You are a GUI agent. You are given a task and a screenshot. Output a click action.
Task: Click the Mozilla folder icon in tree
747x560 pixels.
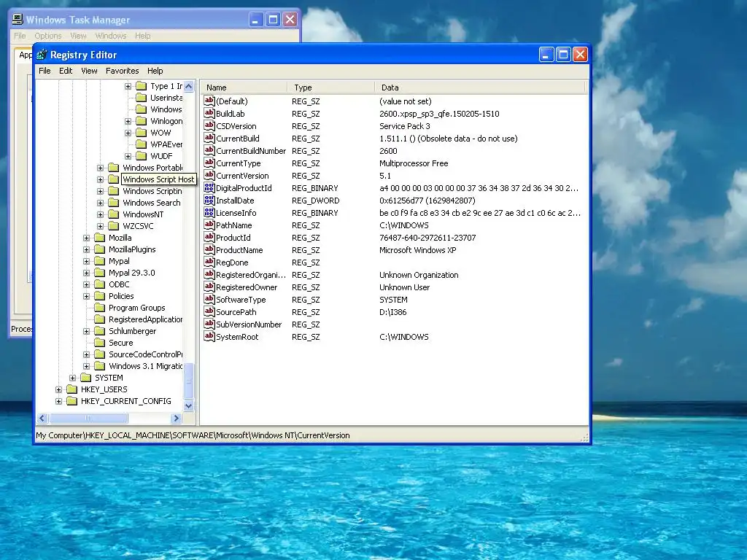point(99,238)
